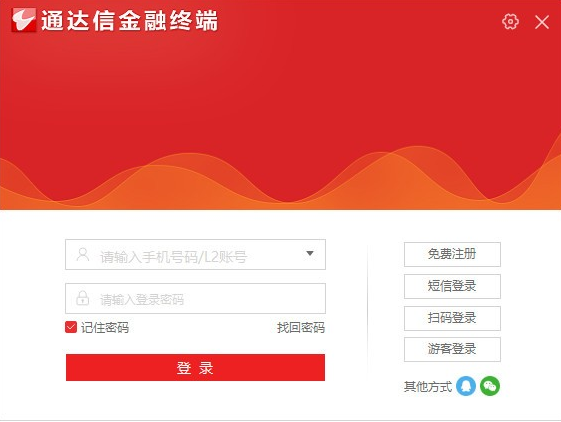Click the 免费注册 button
This screenshot has width=561, height=422.
[452, 254]
